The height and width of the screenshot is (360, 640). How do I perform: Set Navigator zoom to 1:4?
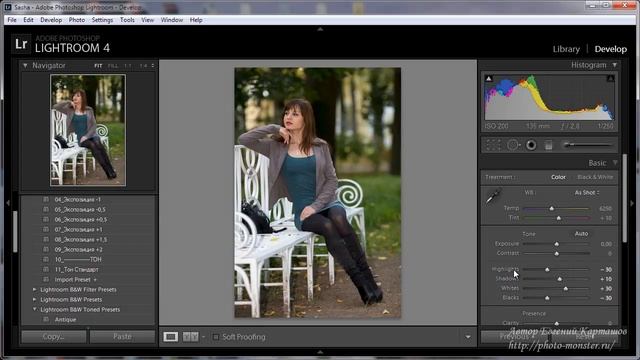point(143,66)
